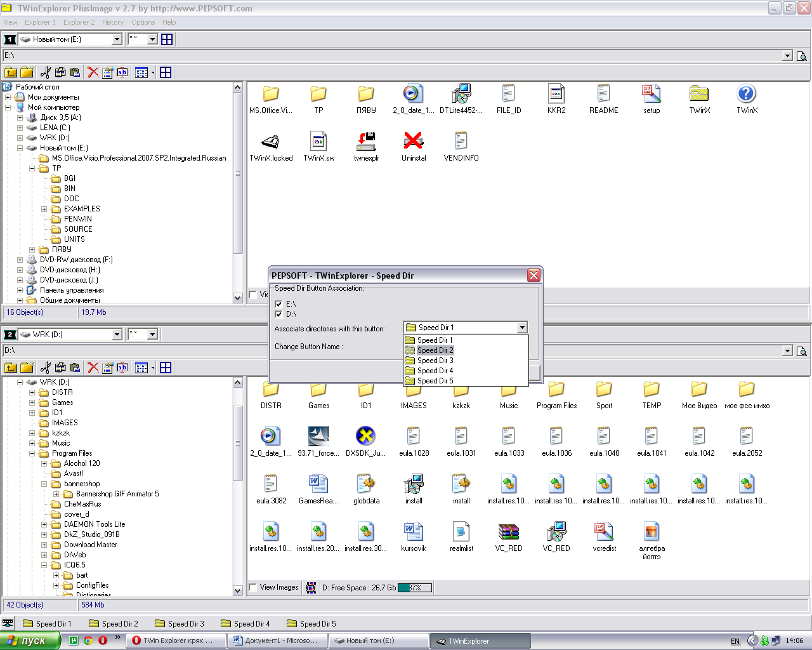Select the twnexplr file icon
This screenshot has height=650, width=812.
(366, 141)
